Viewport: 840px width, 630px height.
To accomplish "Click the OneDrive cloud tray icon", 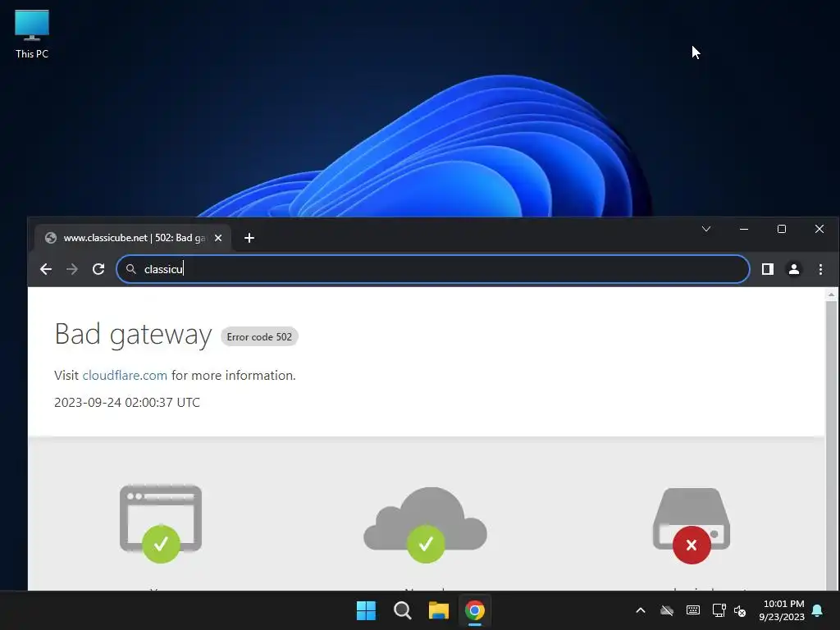I will tap(666, 610).
